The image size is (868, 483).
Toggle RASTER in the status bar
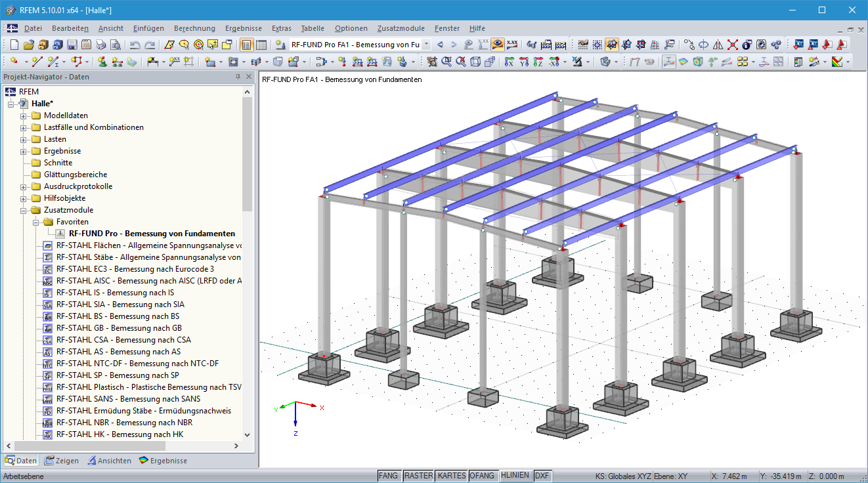click(x=419, y=476)
